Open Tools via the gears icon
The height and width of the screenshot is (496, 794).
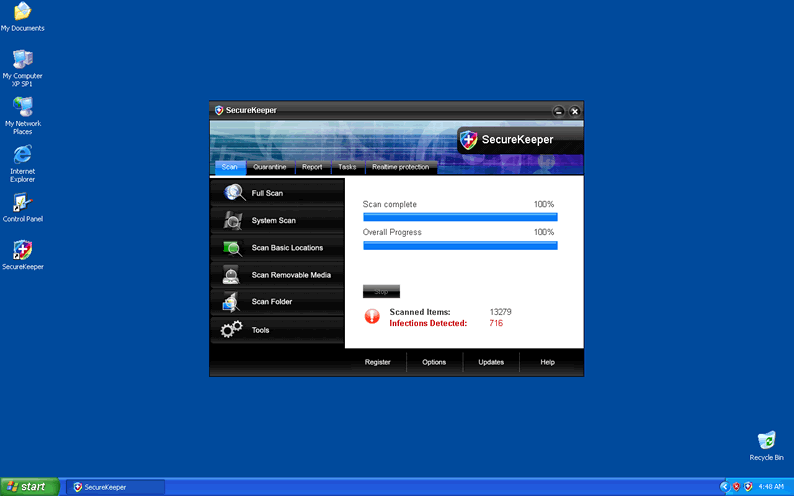coord(232,330)
